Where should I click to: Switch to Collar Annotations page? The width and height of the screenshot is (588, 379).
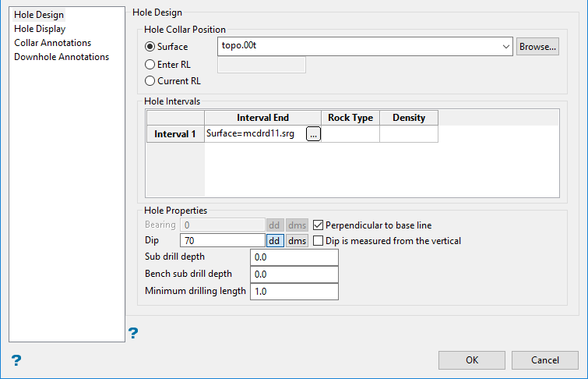[x=52, y=43]
